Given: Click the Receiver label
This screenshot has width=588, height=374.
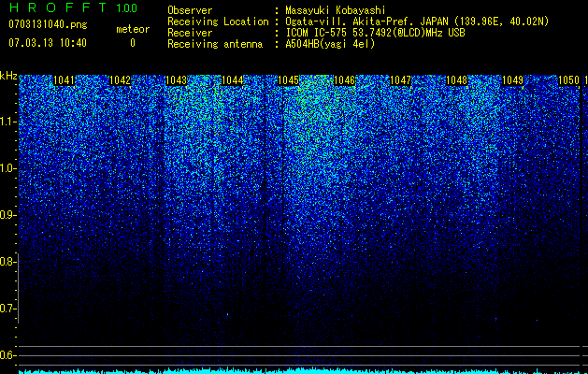Looking at the screenshot, I should click(x=190, y=33).
